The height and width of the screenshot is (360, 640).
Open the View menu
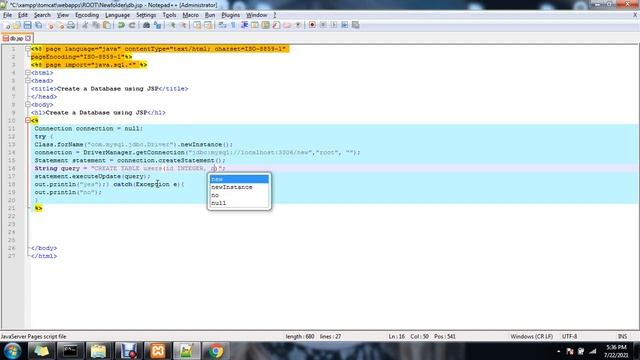[62, 15]
